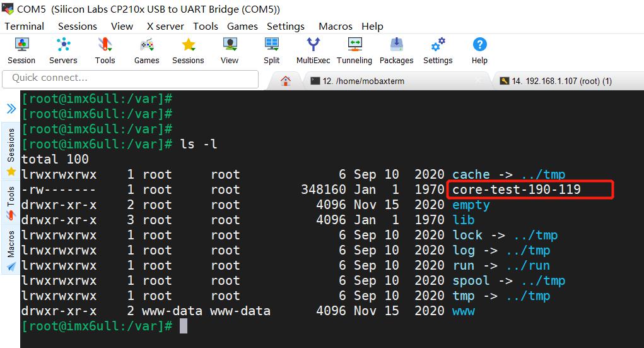The height and width of the screenshot is (348, 644).
Task: Click the spool symlink entry
Action: [x=509, y=280]
